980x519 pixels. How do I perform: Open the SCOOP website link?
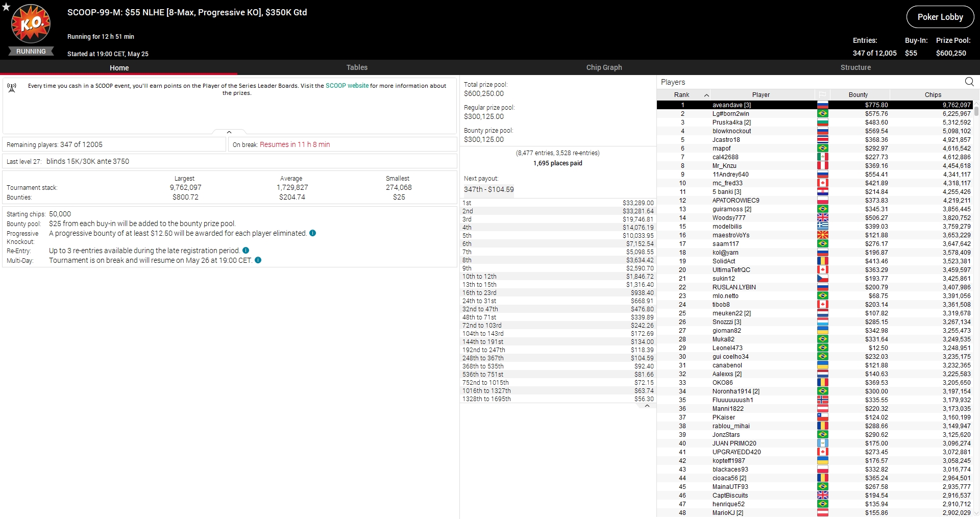[x=347, y=86]
